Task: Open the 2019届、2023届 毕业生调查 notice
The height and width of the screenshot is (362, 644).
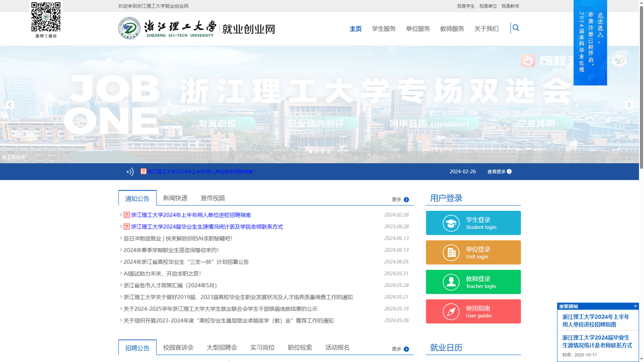Action: [238, 297]
